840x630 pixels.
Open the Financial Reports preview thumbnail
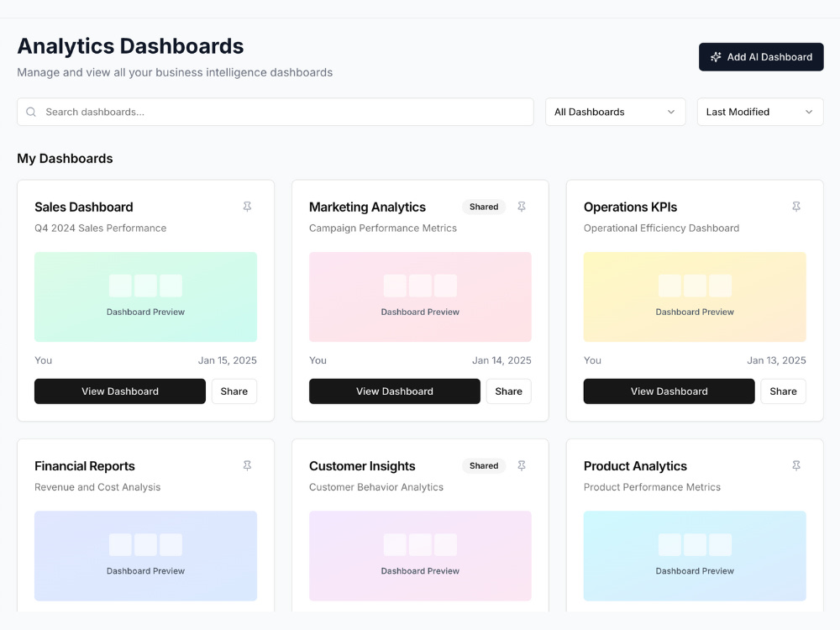[145, 555]
